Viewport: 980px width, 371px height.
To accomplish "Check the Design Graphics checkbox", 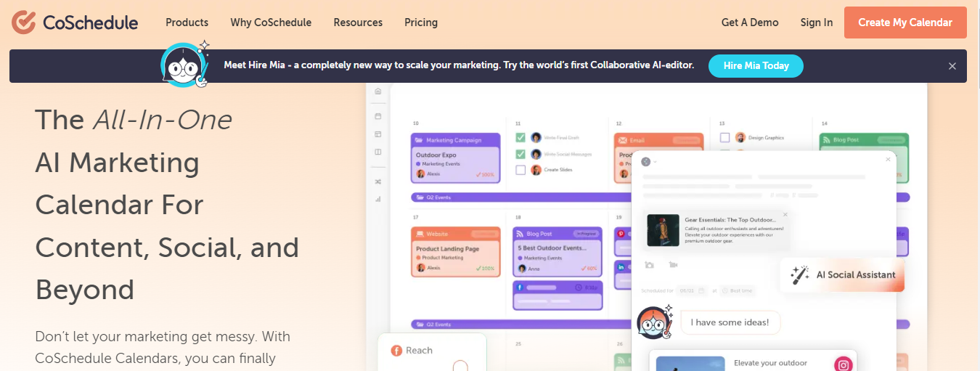I will coord(724,137).
